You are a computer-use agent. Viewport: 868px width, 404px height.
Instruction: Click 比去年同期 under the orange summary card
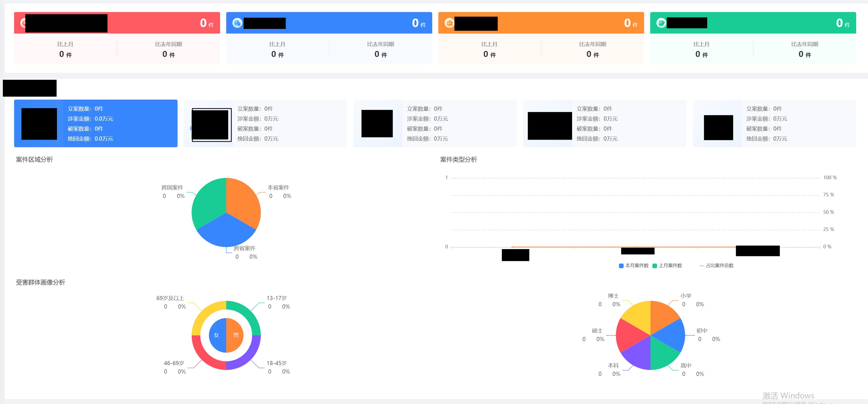coord(593,44)
